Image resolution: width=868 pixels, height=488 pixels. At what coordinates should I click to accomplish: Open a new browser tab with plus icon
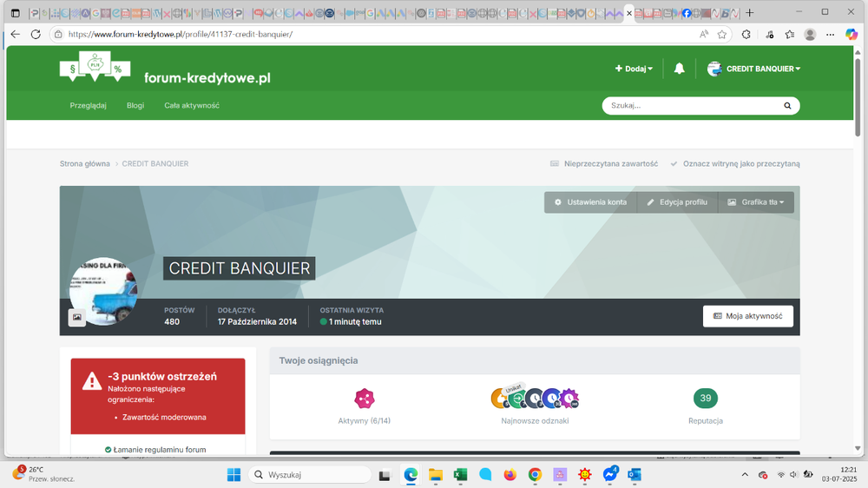point(750,13)
